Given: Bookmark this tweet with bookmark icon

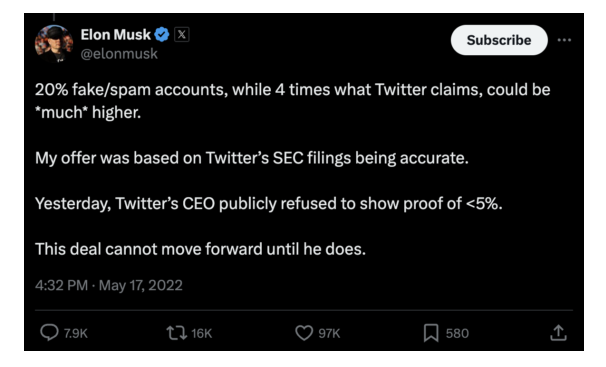Looking at the screenshot, I should 431,333.
